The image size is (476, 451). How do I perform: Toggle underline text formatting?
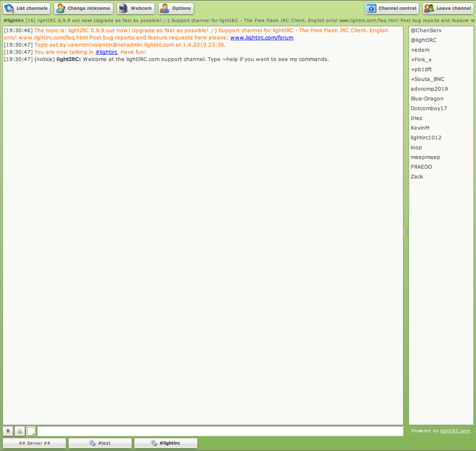pyautogui.click(x=20, y=431)
